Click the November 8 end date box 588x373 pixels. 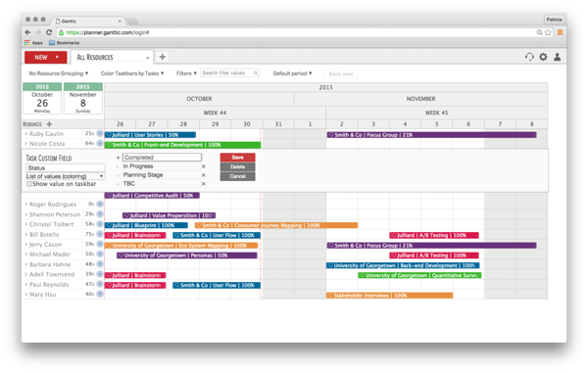pyautogui.click(x=83, y=98)
